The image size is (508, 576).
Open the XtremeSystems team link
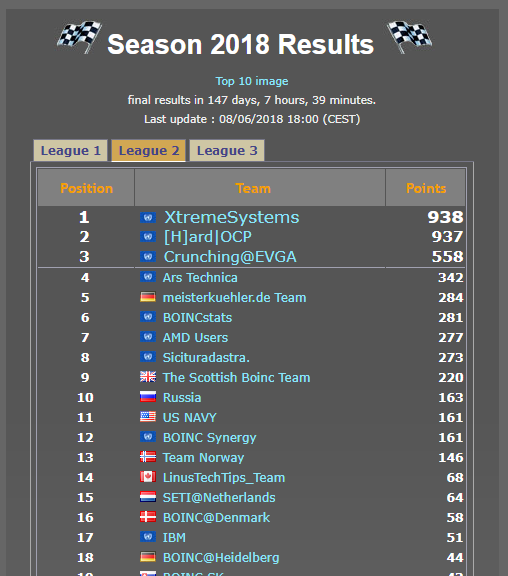coord(231,217)
